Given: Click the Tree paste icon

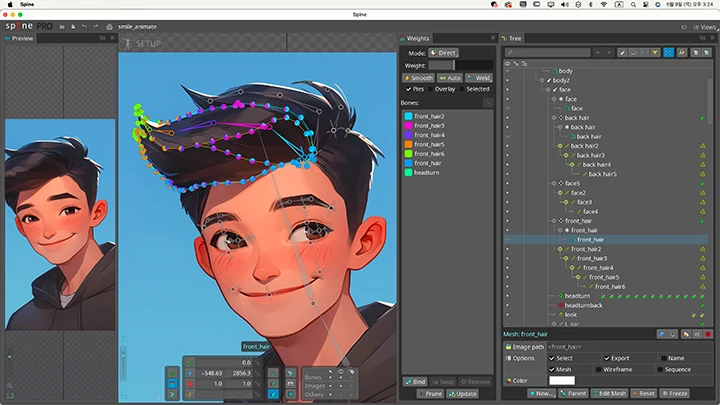Looking at the screenshot, I should 706,53.
